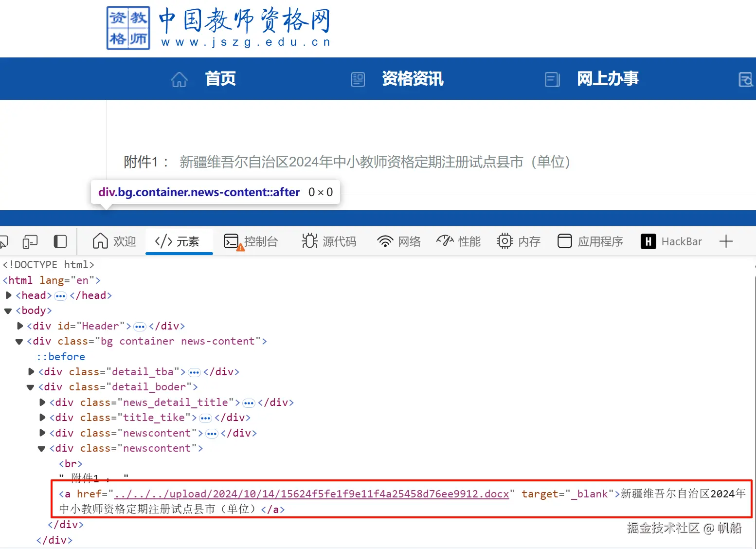The image size is (756, 549).
Task: Click the document icon beside 网上办事
Action: pos(552,79)
